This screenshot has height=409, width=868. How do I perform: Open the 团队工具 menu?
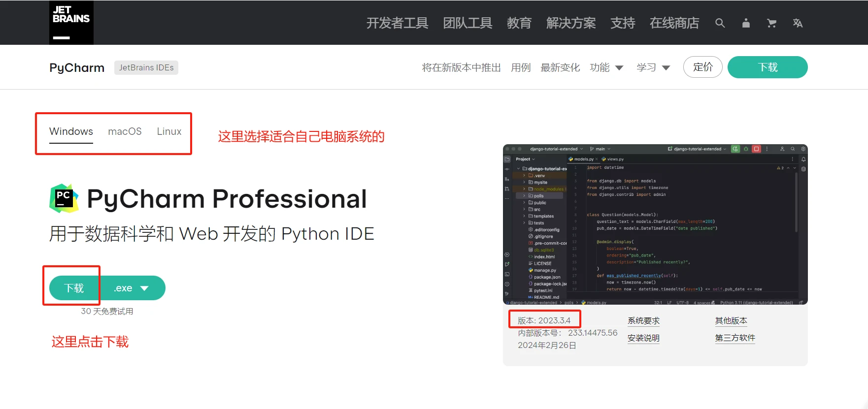(467, 23)
